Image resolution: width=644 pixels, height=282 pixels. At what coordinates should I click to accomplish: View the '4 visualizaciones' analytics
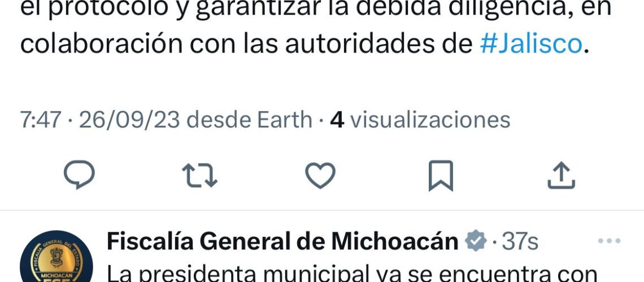(420, 120)
